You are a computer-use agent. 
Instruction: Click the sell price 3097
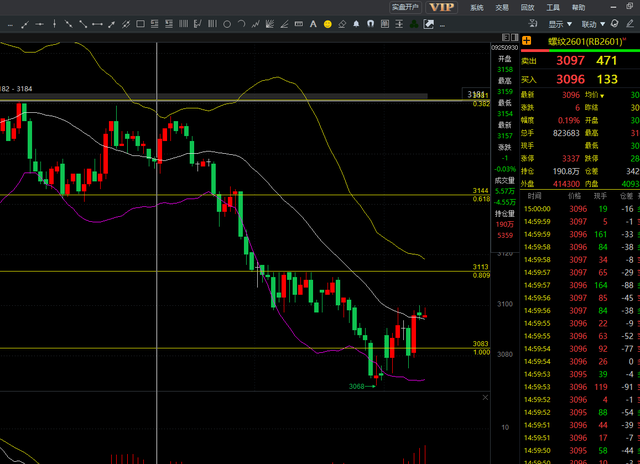(x=570, y=61)
